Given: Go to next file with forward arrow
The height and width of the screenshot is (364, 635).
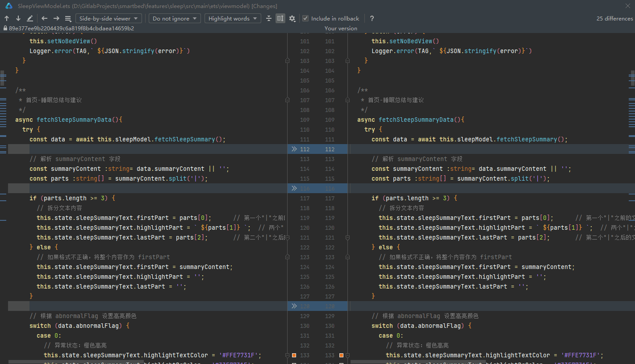Looking at the screenshot, I should pos(56,18).
